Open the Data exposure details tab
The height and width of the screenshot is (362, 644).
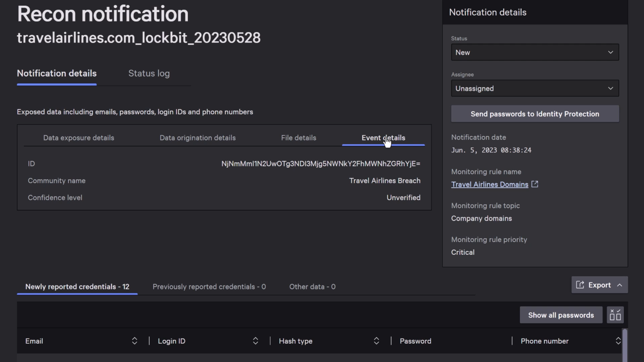pyautogui.click(x=78, y=137)
